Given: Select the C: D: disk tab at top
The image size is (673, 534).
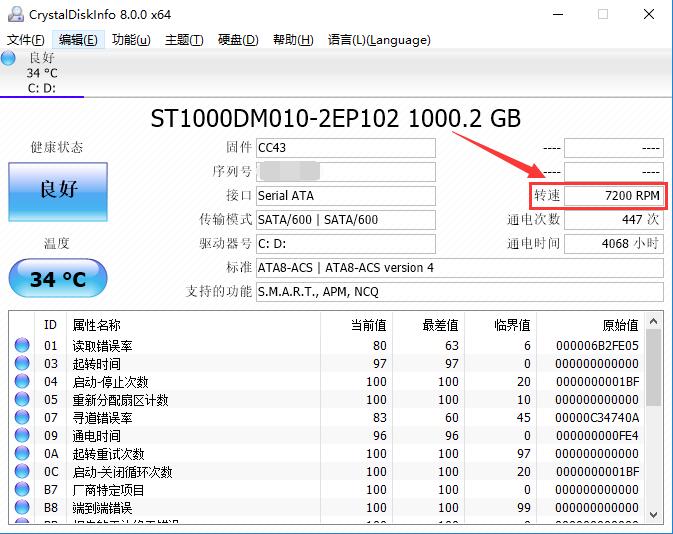Looking at the screenshot, I should click(x=42, y=73).
